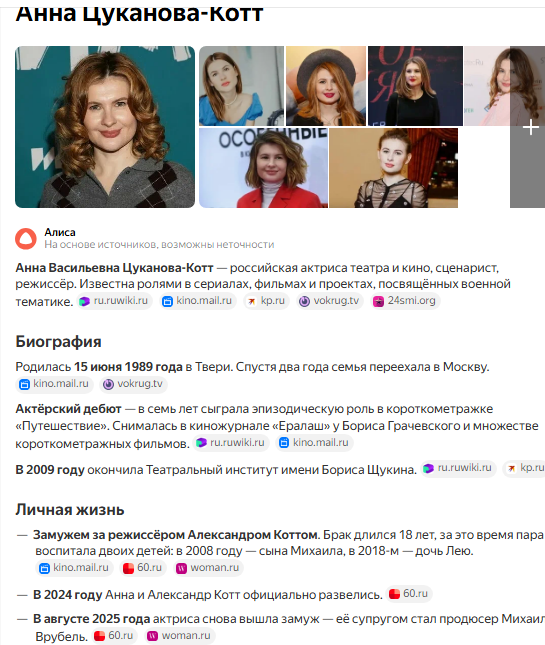Open the 24smi.org source chip

405,301
